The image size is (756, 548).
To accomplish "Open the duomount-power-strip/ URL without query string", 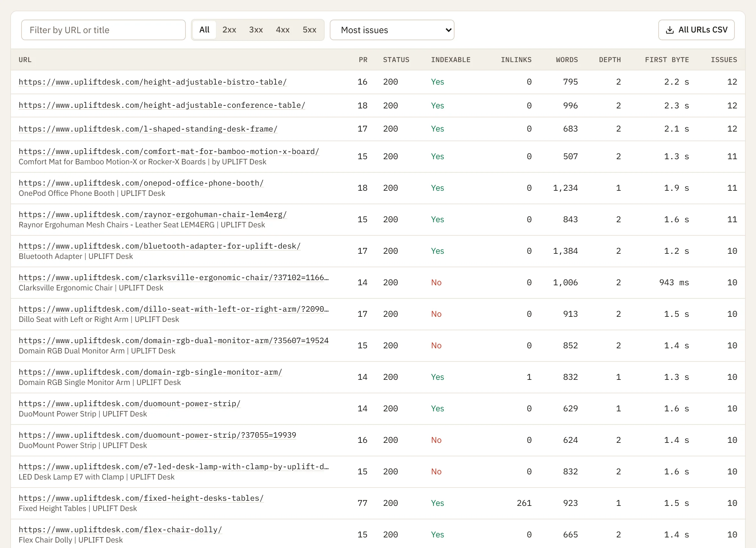I will (130, 404).
